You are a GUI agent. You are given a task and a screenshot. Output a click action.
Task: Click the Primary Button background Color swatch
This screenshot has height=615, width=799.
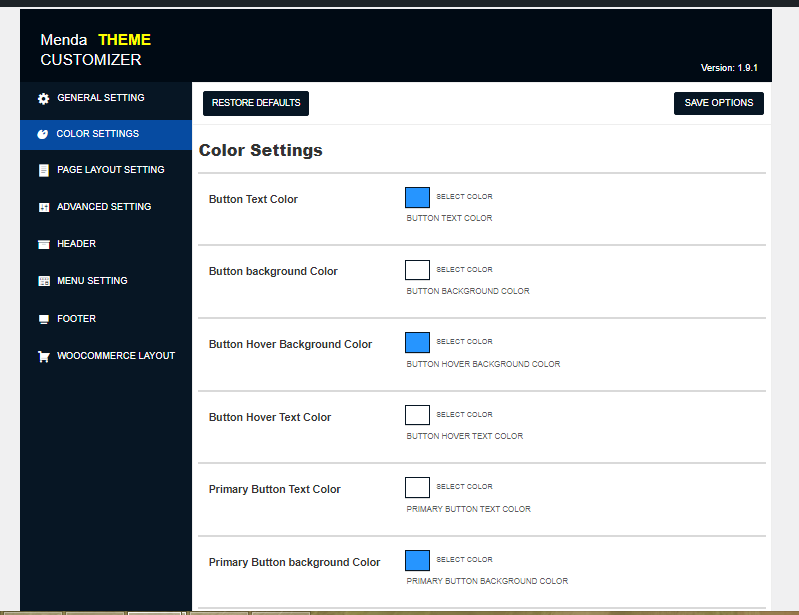click(417, 560)
